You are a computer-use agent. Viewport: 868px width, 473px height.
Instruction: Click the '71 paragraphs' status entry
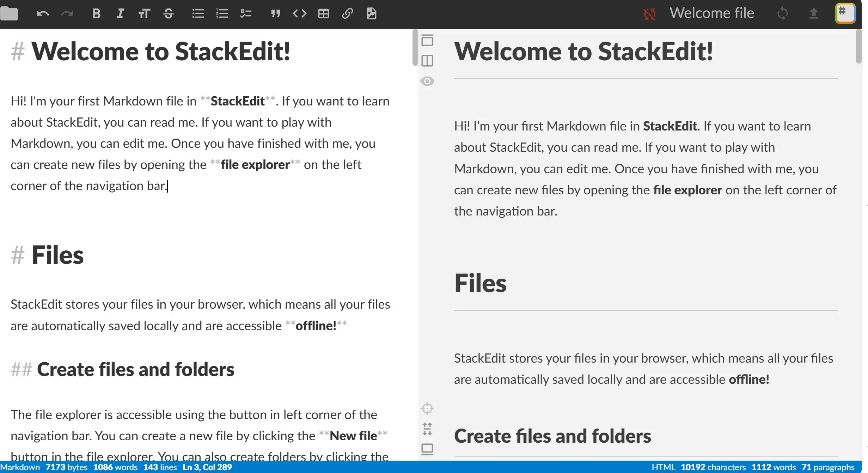(x=828, y=467)
